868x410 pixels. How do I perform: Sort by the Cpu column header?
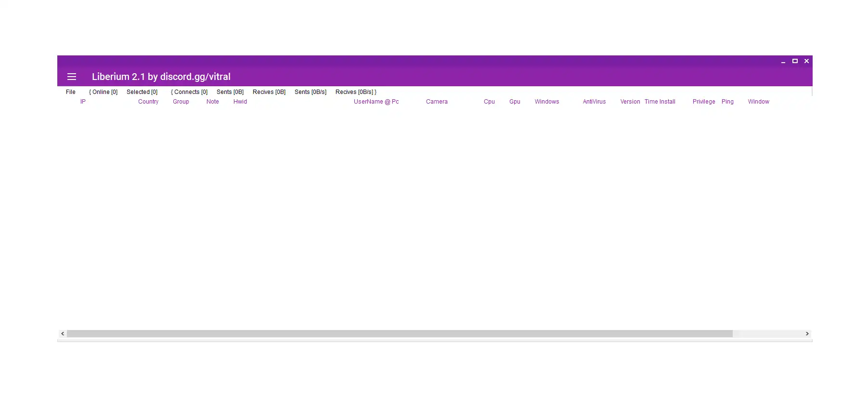(x=489, y=102)
